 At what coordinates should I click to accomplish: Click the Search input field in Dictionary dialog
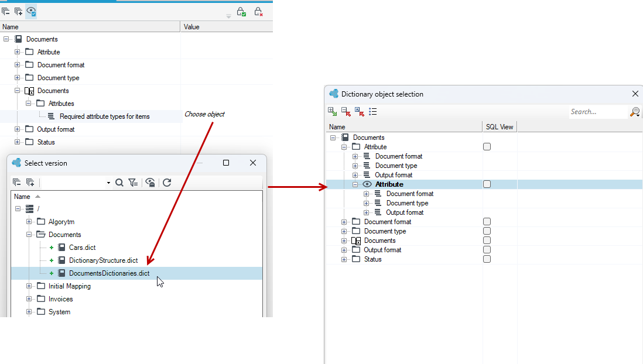(598, 112)
